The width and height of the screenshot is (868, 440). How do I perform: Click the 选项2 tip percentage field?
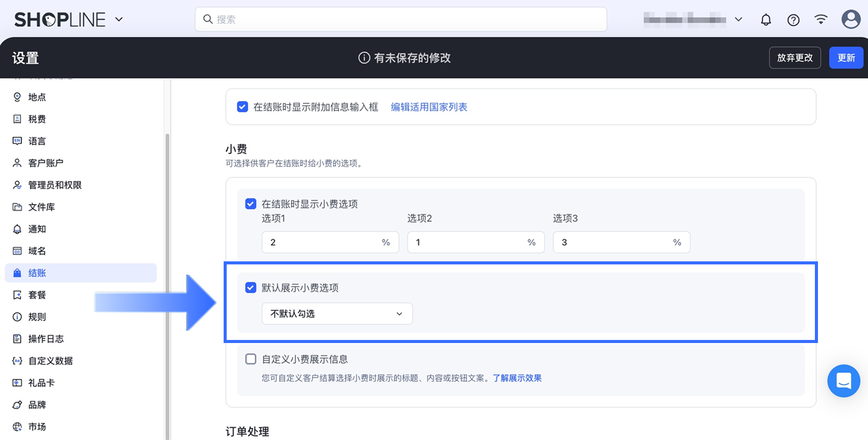click(x=476, y=242)
